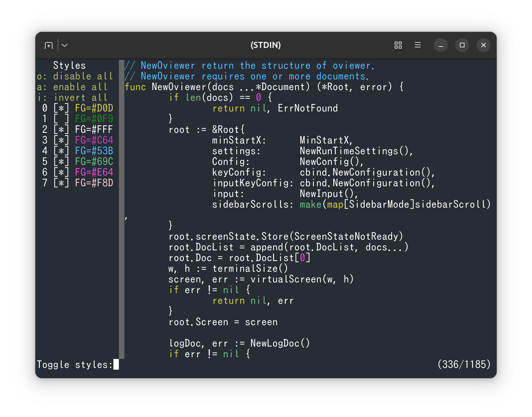
Task: Maximize the terminal window
Action: click(462, 45)
